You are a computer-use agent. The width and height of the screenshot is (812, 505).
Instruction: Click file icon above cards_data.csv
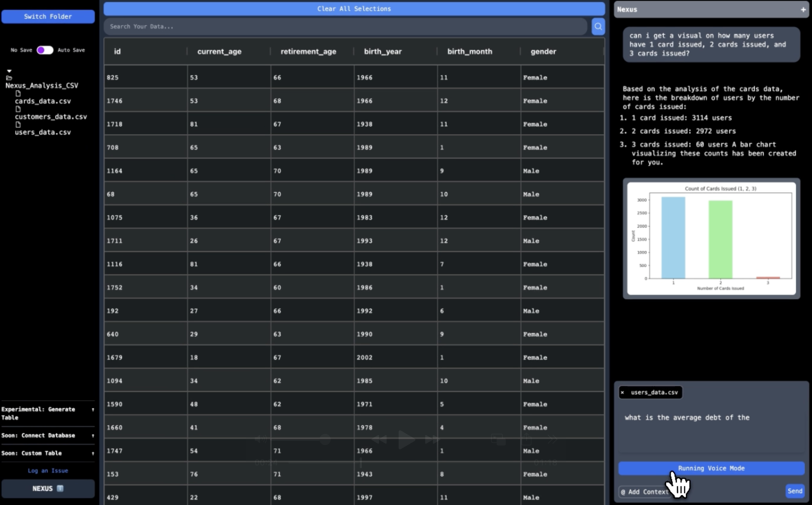coord(18,94)
